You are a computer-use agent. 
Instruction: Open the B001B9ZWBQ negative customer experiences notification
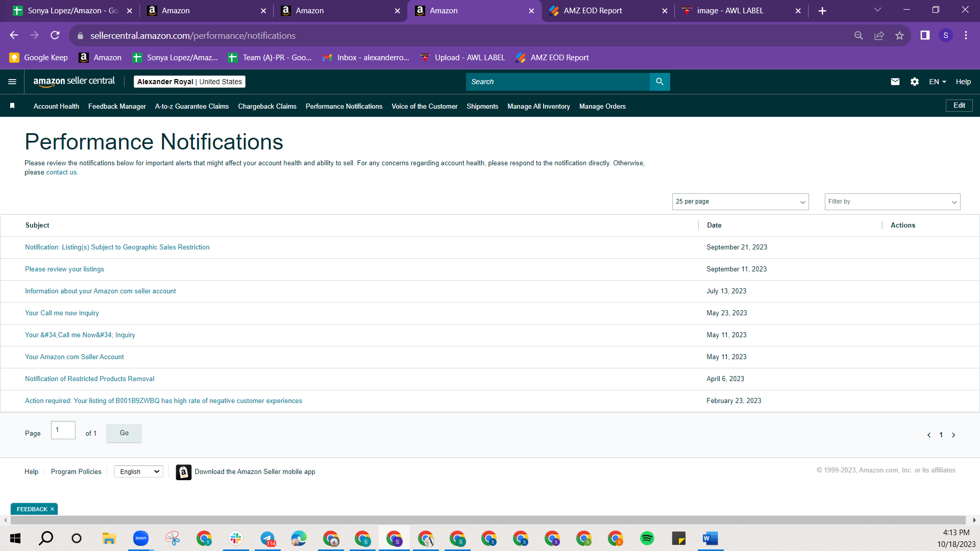163,401
